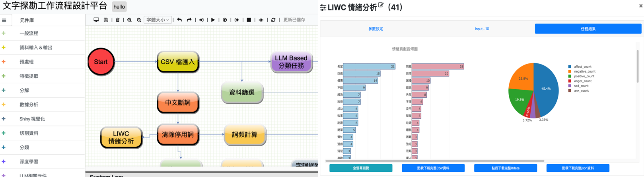Select the LIWC 情緒分析 node on canvas

click(121, 138)
